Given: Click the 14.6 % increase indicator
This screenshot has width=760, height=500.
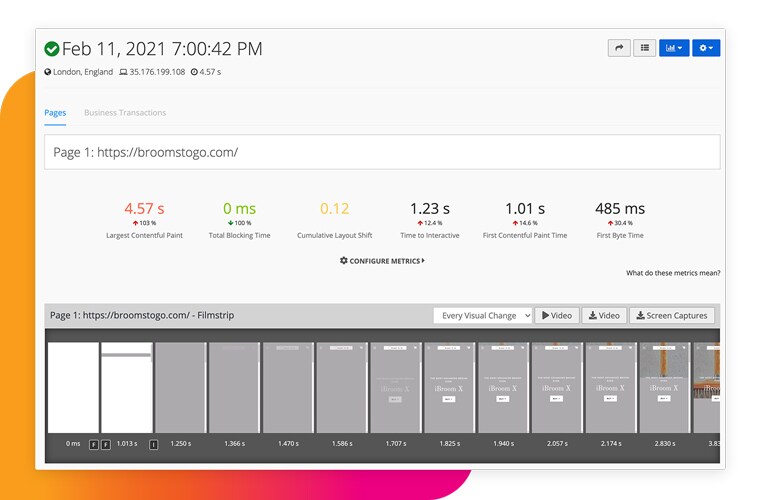Looking at the screenshot, I should [525, 223].
